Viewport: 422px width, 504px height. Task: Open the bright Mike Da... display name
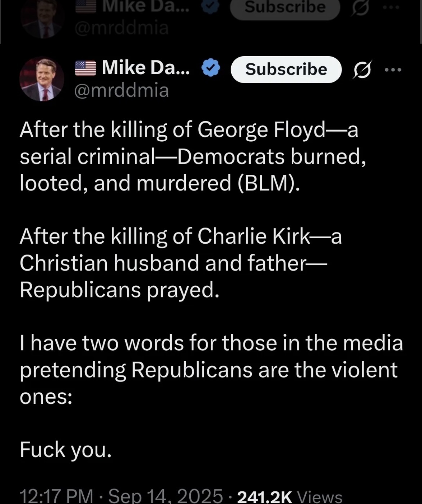(x=145, y=67)
